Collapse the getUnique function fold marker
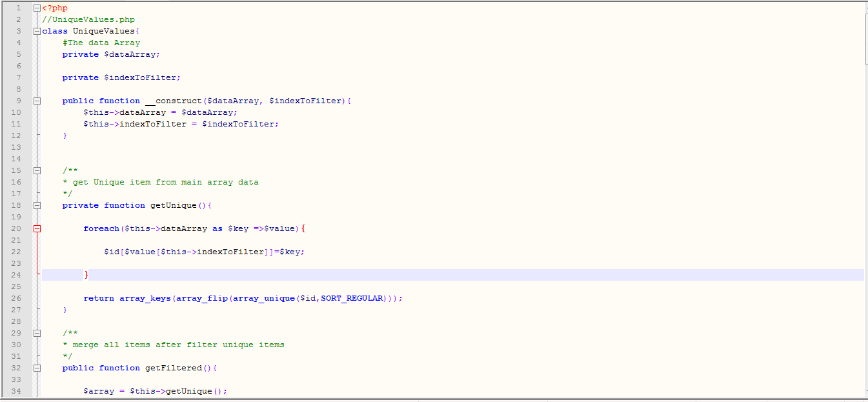The height and width of the screenshot is (402, 868). click(x=37, y=205)
